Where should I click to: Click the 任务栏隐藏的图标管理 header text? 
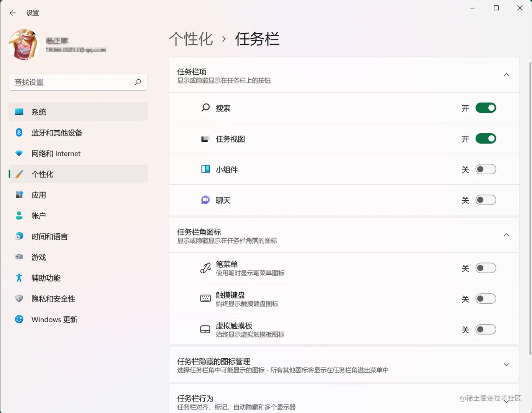click(x=213, y=361)
